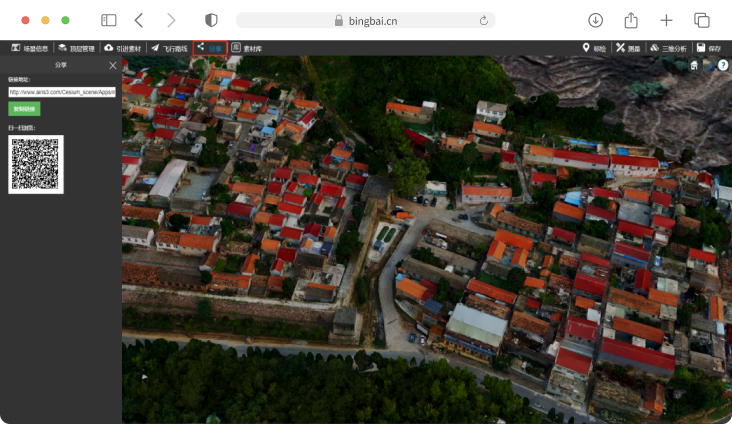The width and height of the screenshot is (732, 424).
Task: Reload the page in the browser
Action: [484, 20]
